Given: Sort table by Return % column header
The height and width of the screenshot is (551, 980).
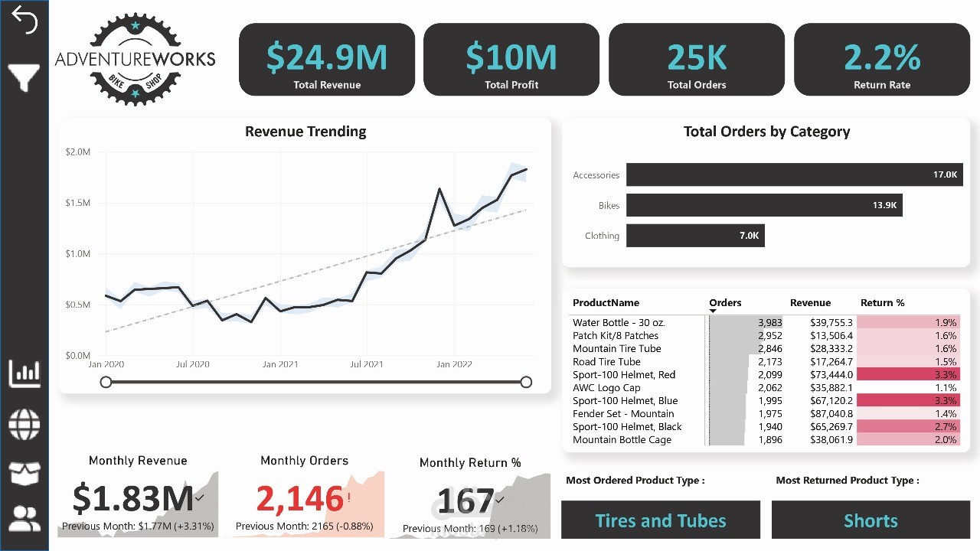Looking at the screenshot, I should (882, 302).
